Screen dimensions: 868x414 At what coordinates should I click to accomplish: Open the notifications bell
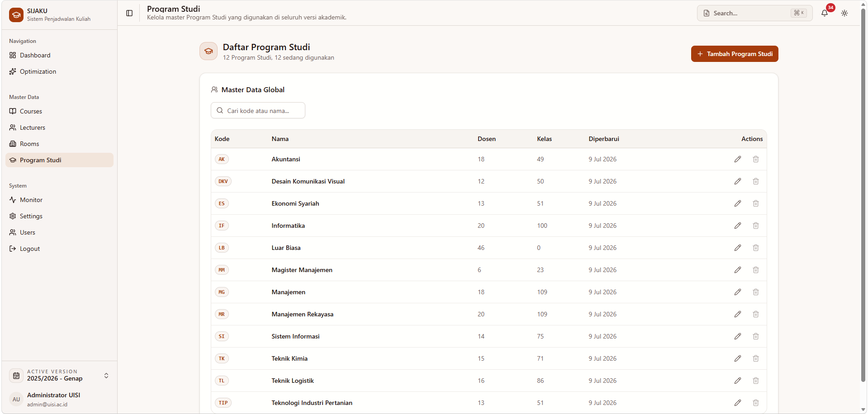(x=825, y=13)
